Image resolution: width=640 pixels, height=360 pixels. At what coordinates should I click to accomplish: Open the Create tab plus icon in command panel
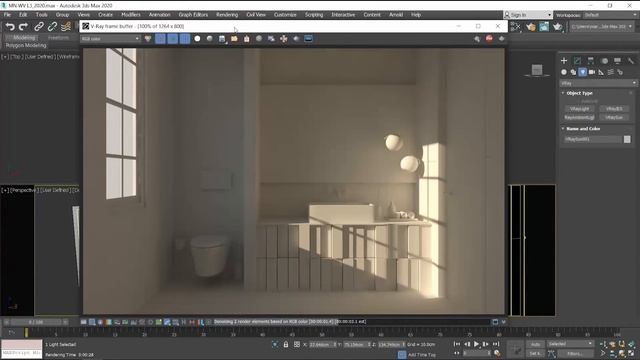pos(564,61)
